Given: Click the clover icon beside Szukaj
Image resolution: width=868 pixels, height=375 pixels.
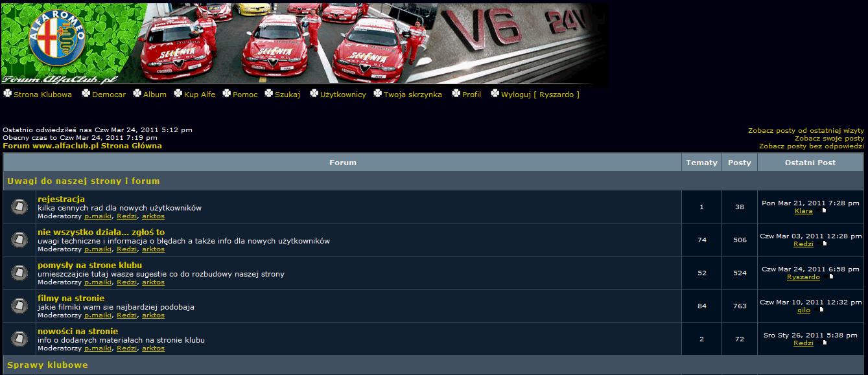Looking at the screenshot, I should point(269,94).
